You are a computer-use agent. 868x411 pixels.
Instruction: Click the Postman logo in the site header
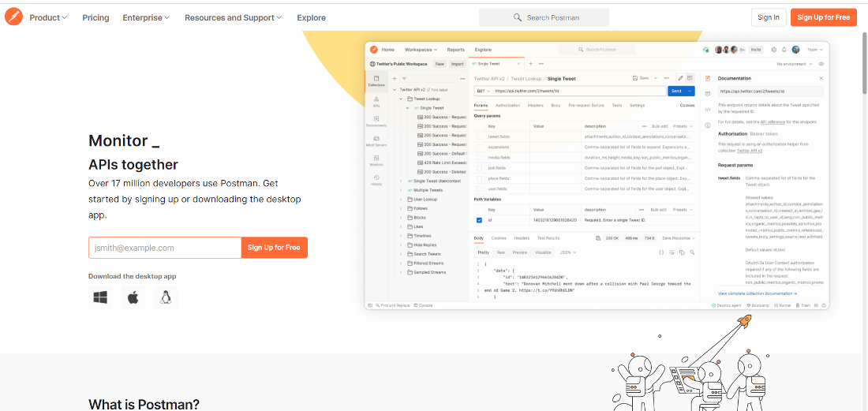pos(14,17)
